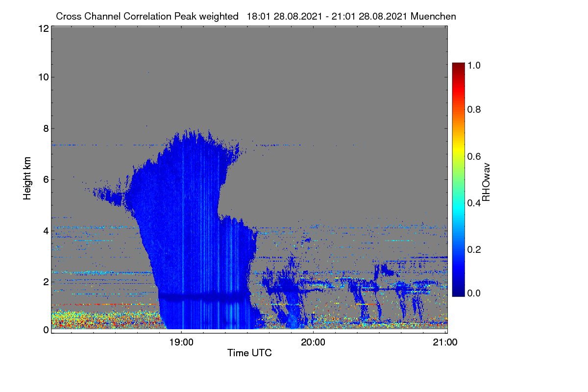Click the plot title 'Cross Channel Correlation Peak weighted'
588x392 pixels.
(147, 16)
